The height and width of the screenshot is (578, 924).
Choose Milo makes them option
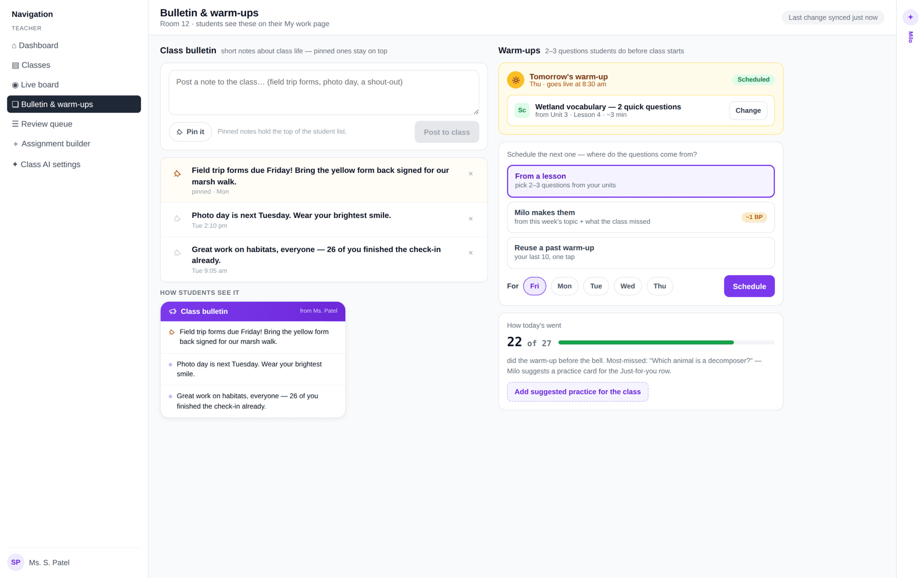640,217
